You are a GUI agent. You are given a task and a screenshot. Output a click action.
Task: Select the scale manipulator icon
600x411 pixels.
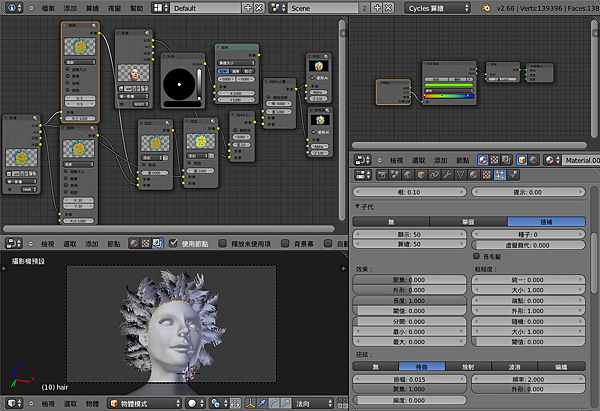(286, 403)
